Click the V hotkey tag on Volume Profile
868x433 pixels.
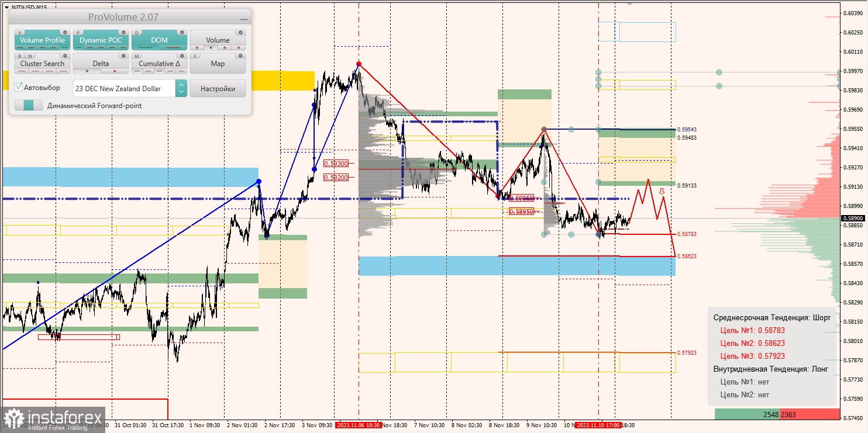pyautogui.click(x=19, y=33)
